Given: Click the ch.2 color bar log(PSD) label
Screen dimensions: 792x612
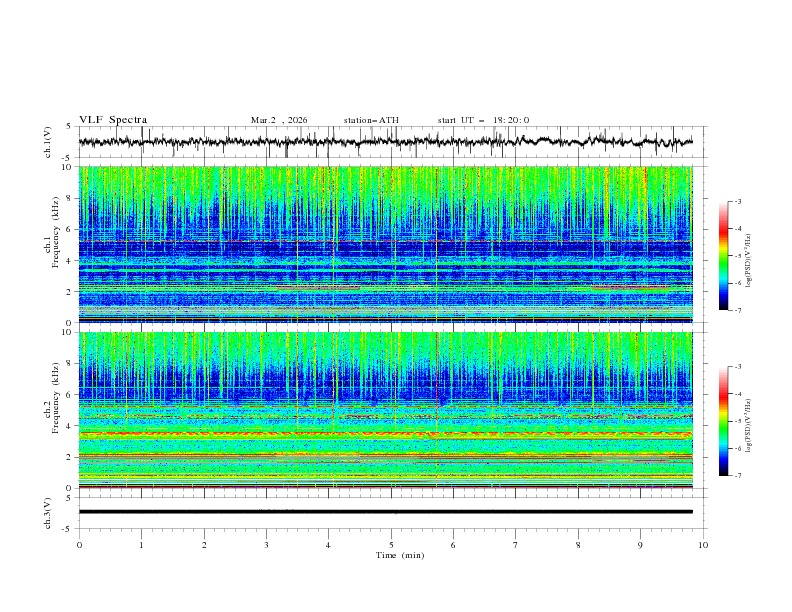Looking at the screenshot, I should tap(749, 426).
